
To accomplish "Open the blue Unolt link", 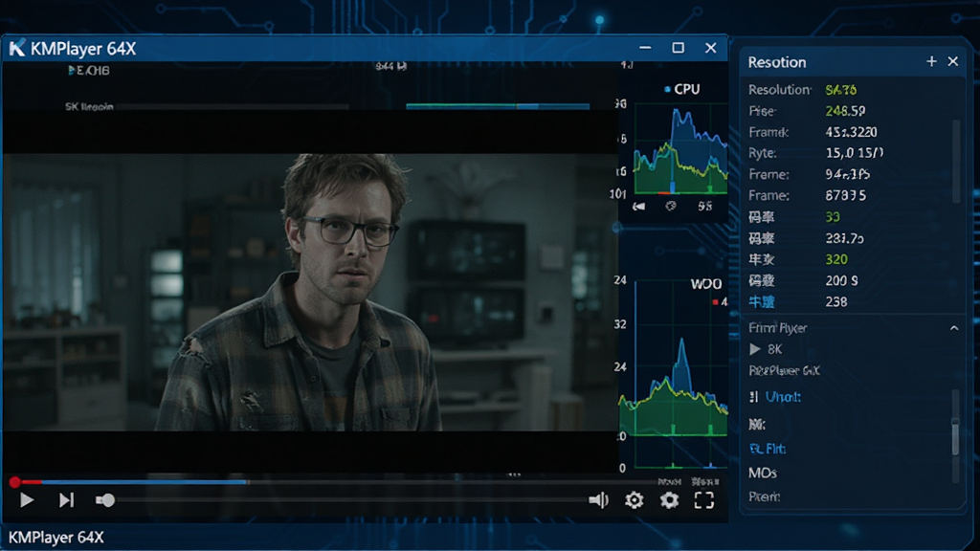I will pyautogui.click(x=783, y=397).
